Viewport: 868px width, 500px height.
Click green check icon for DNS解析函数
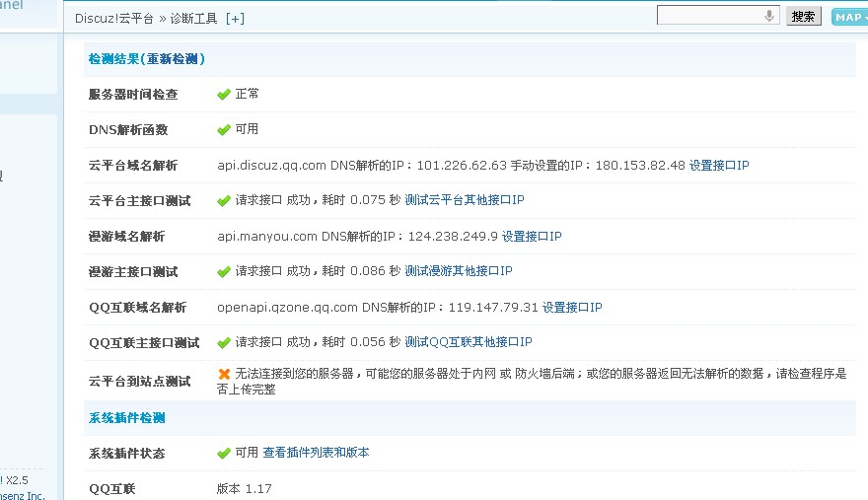[224, 129]
